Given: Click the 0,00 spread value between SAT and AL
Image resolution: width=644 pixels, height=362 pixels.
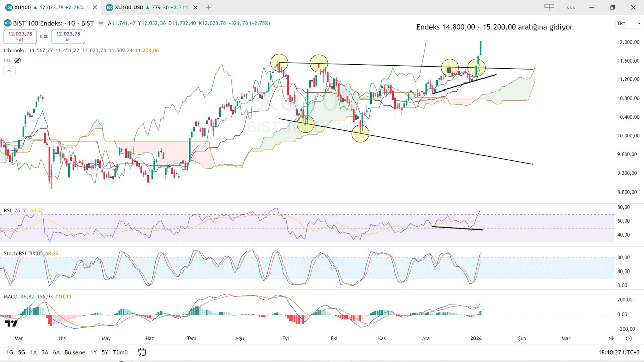Looking at the screenshot, I should click(x=44, y=37).
